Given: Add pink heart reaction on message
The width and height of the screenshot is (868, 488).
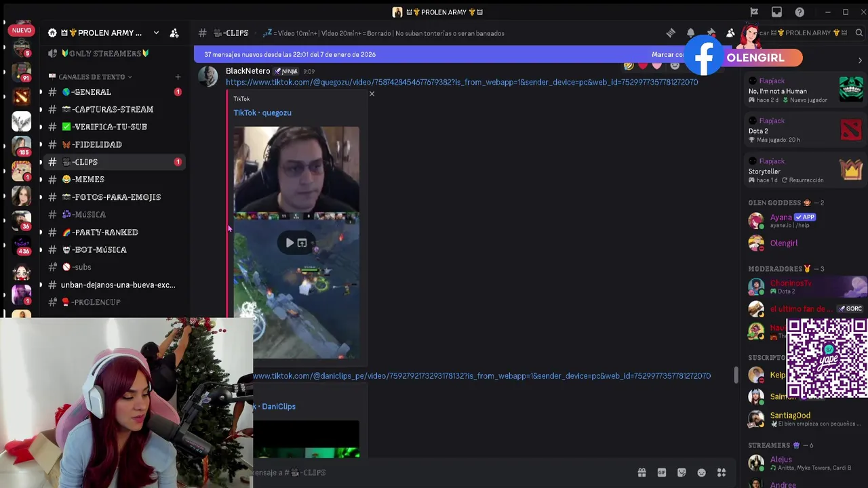Looking at the screenshot, I should [x=657, y=65].
